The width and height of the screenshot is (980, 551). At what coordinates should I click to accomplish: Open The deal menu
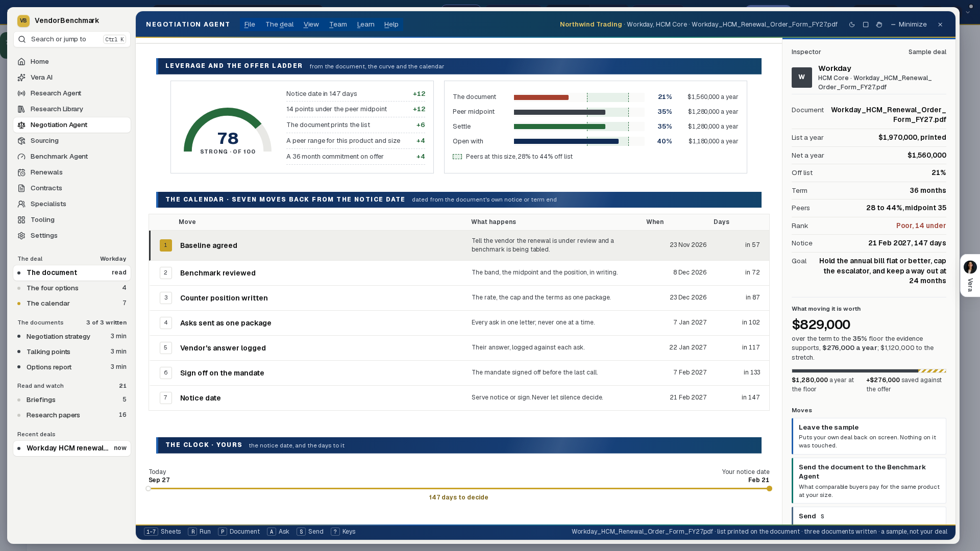tap(279, 24)
